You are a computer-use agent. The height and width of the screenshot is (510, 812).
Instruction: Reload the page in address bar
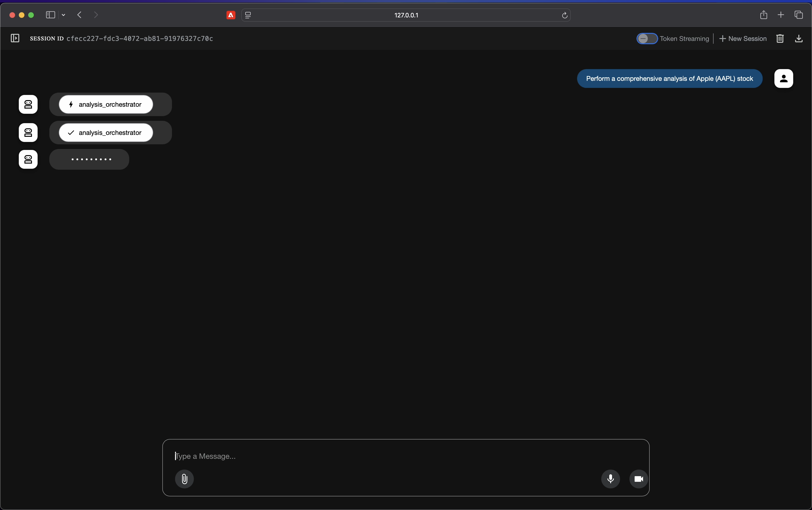tap(565, 15)
